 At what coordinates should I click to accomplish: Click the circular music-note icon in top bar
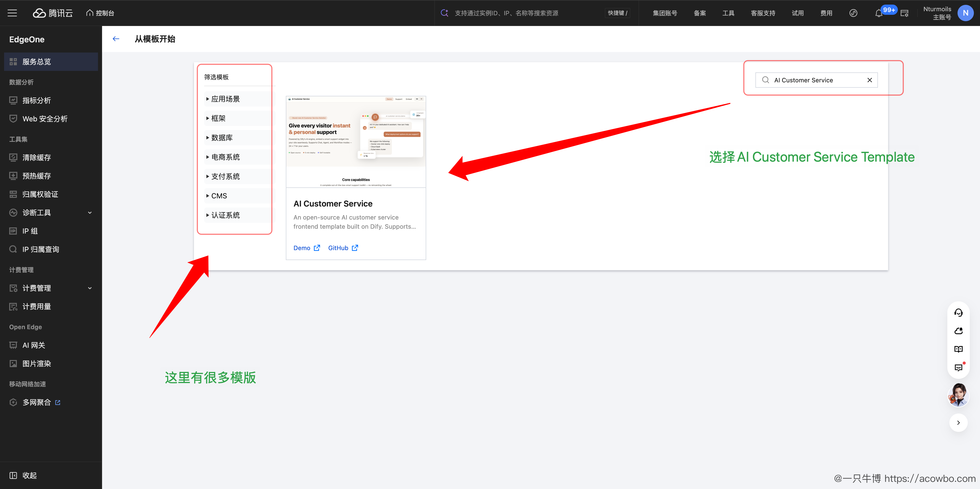853,13
